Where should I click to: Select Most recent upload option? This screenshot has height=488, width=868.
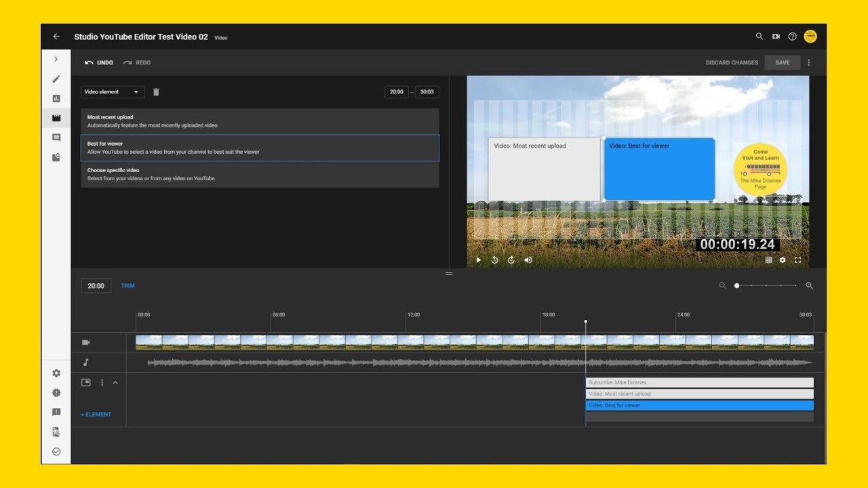point(260,121)
